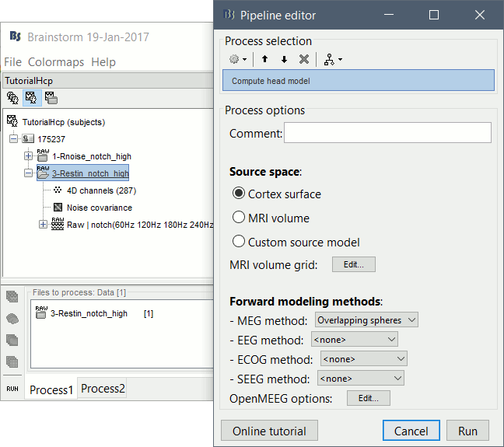This screenshot has height=447, width=504.
Task: Open the EEG method dropdown
Action: pos(354,339)
